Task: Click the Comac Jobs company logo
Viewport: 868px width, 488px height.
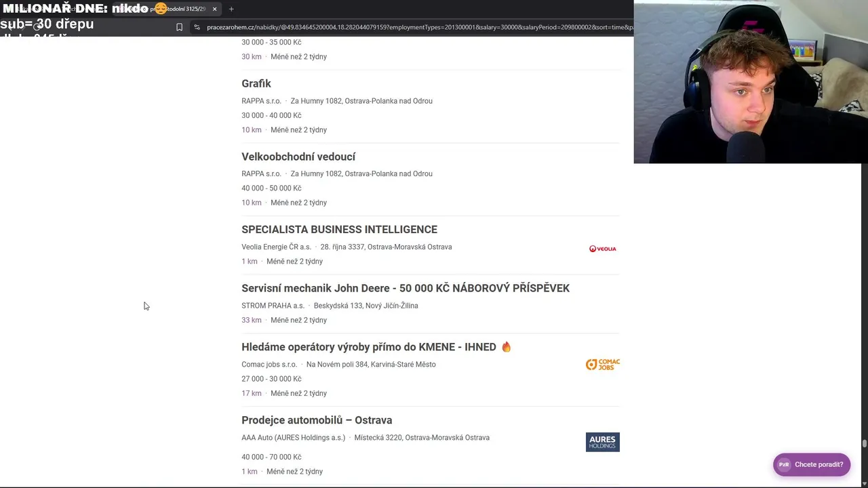Action: pos(602,365)
